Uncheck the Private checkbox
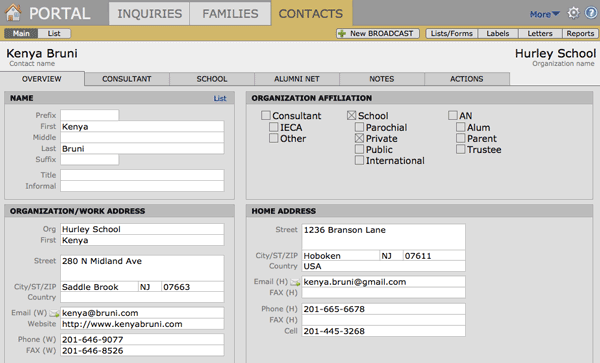This screenshot has width=600, height=363. click(359, 138)
